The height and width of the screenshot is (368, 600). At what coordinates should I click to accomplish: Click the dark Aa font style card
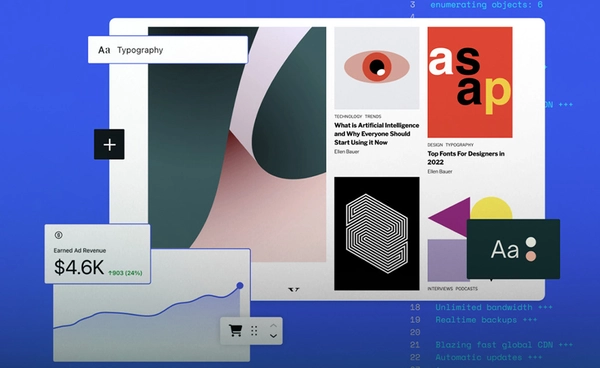(x=513, y=249)
